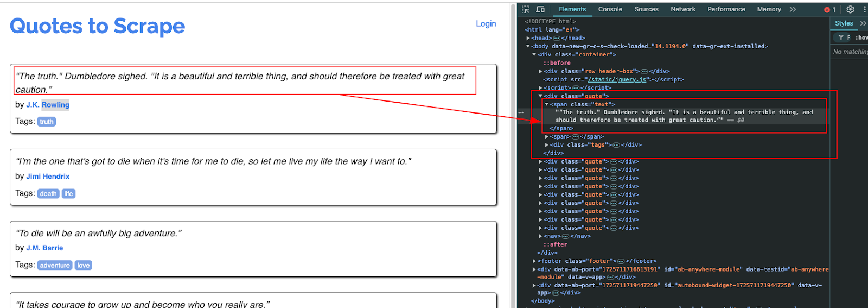Show more sidebar panes next to Styles
The height and width of the screenshot is (308, 868).
[x=863, y=23]
